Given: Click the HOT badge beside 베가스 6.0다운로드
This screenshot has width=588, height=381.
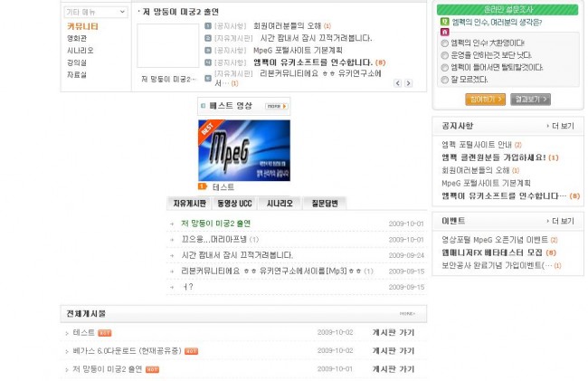Looking at the screenshot, I should tap(191, 351).
